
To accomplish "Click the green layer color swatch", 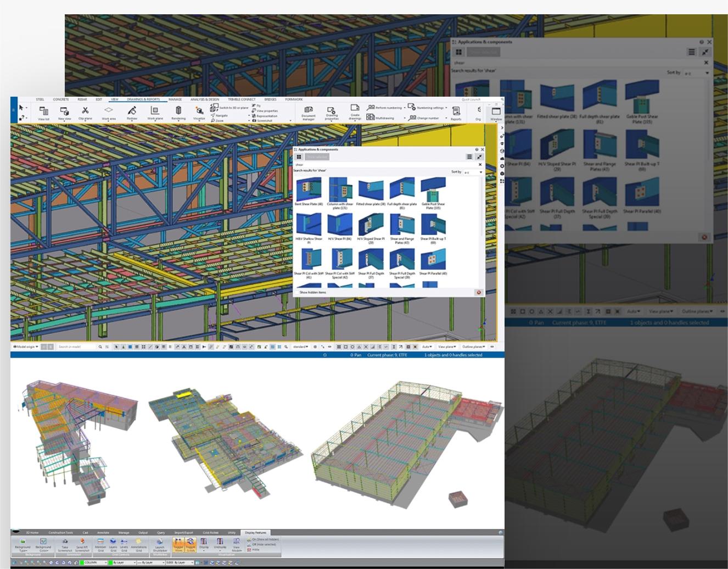I will (x=81, y=562).
